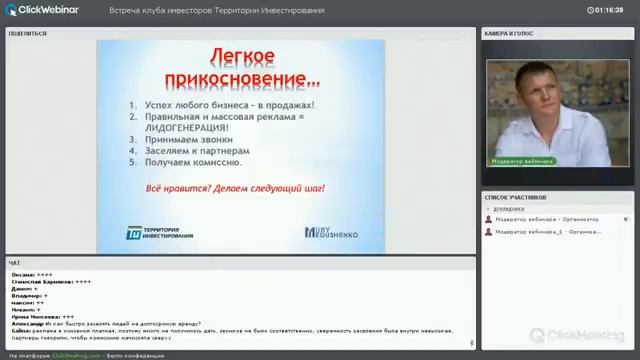Click Galina's chat message about реклама

coord(232,334)
